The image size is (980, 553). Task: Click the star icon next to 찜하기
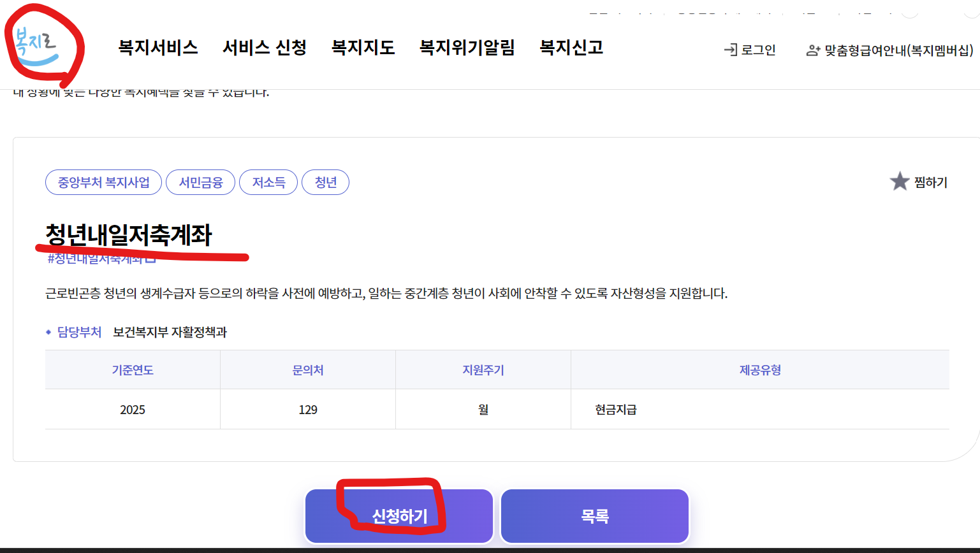[x=899, y=182]
